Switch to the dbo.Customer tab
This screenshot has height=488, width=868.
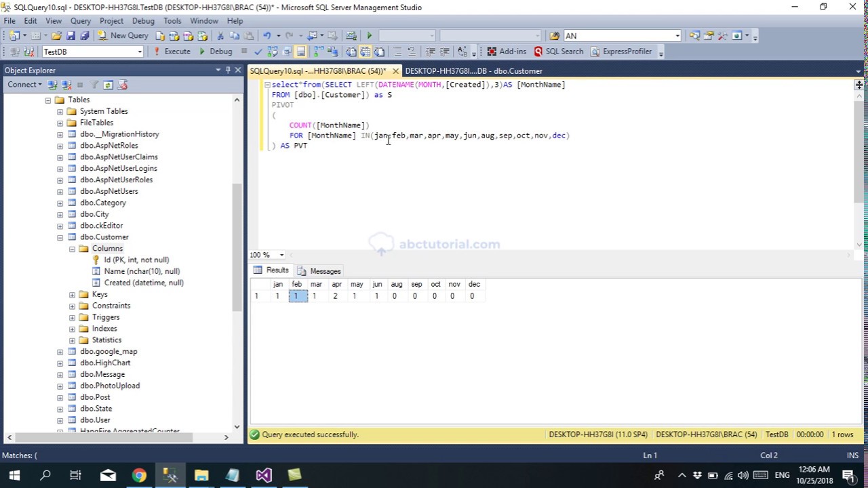pyautogui.click(x=473, y=70)
